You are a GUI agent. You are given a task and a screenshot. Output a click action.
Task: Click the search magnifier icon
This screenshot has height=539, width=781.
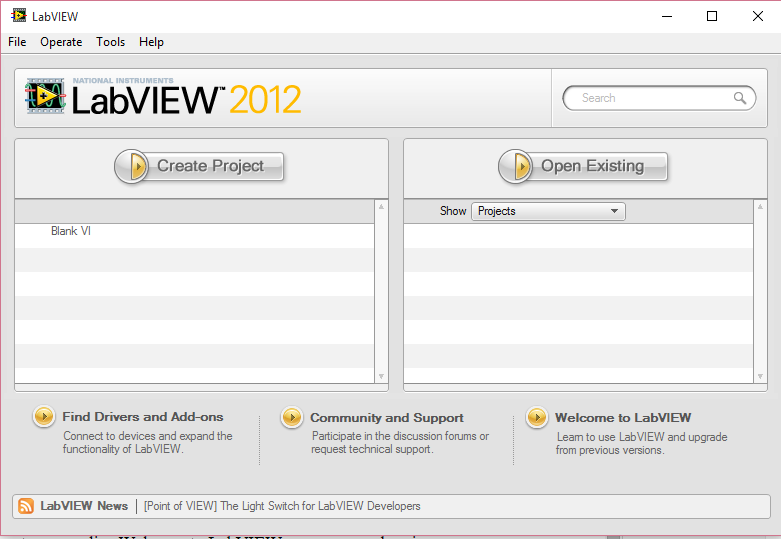tap(740, 98)
